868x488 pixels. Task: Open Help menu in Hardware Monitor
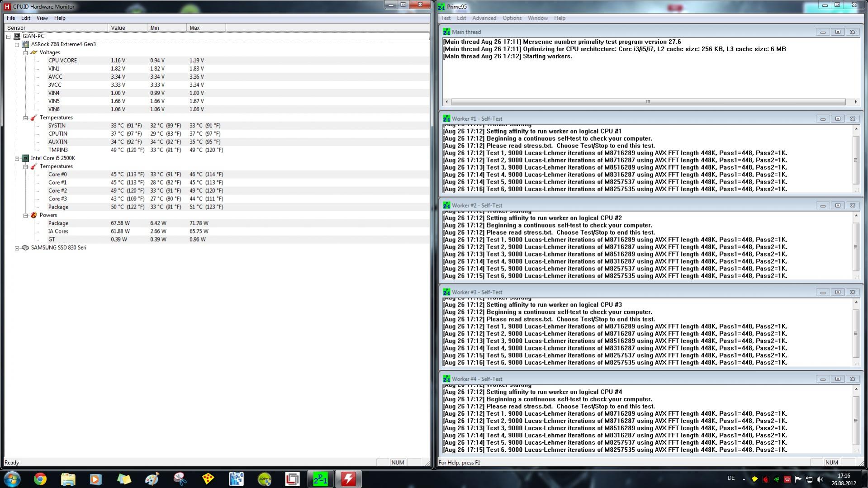[60, 18]
